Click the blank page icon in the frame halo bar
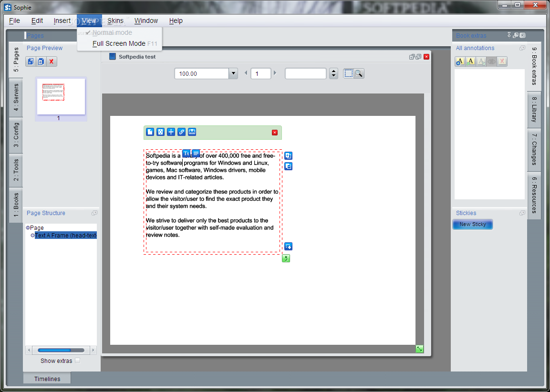Screen dimensions: 550x392 point(150,132)
